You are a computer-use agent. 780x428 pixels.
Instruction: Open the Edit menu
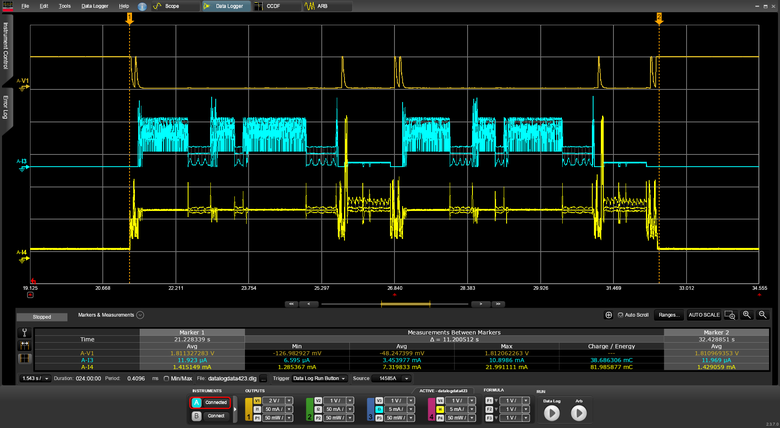coord(44,6)
